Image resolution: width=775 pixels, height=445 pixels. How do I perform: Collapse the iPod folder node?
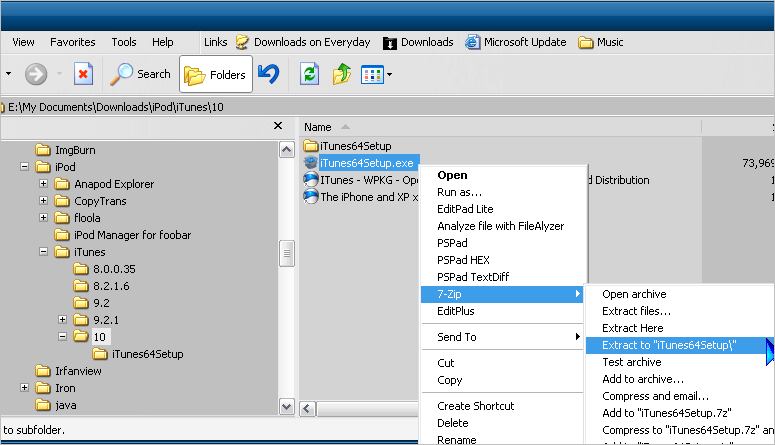click(x=24, y=167)
